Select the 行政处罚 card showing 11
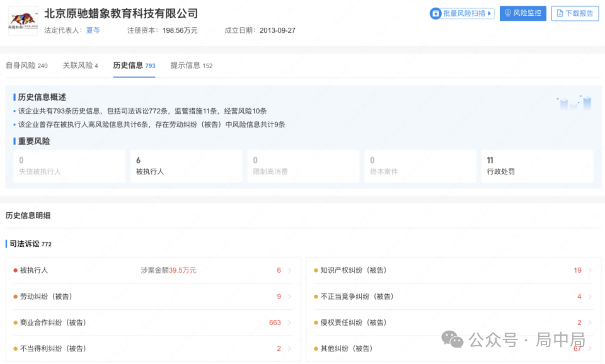The height and width of the screenshot is (364, 605). click(537, 166)
